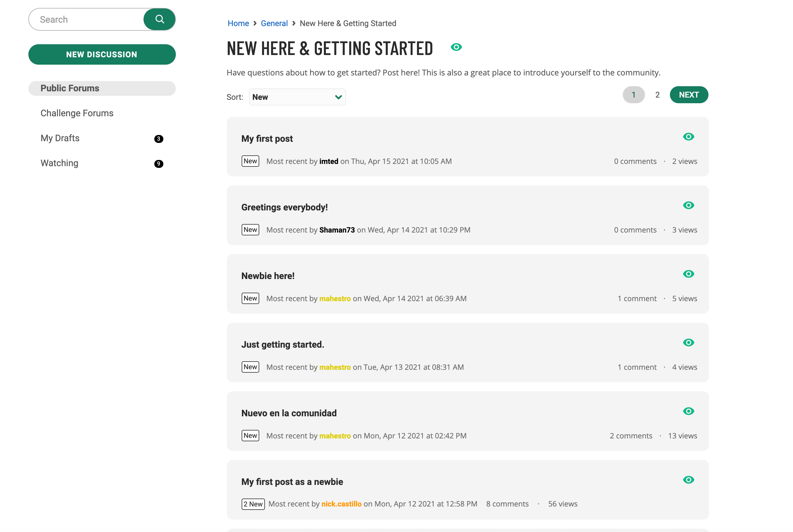Toggle watch eye on 'My first post'
Viewport: 793px width, 532px height.
tap(689, 137)
